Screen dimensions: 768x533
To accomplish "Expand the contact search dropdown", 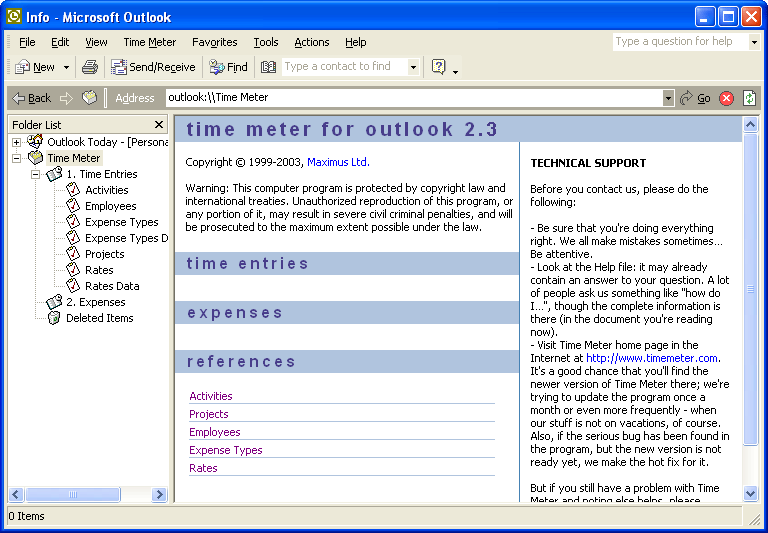I will pyautogui.click(x=413, y=67).
